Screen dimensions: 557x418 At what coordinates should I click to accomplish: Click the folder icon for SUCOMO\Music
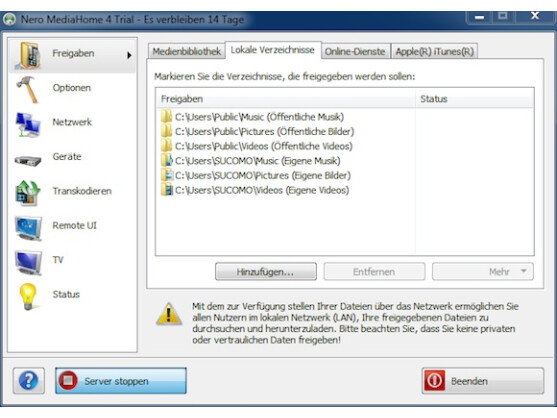click(x=166, y=161)
